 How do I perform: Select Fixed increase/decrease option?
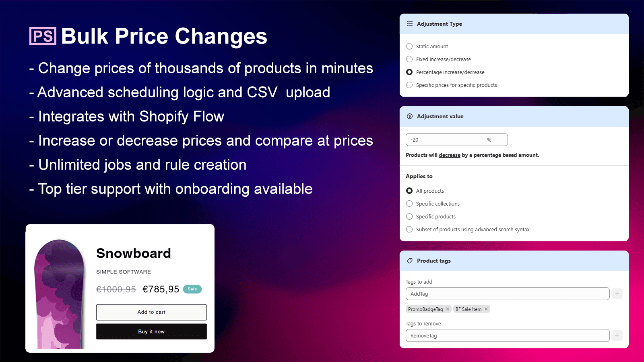[409, 59]
